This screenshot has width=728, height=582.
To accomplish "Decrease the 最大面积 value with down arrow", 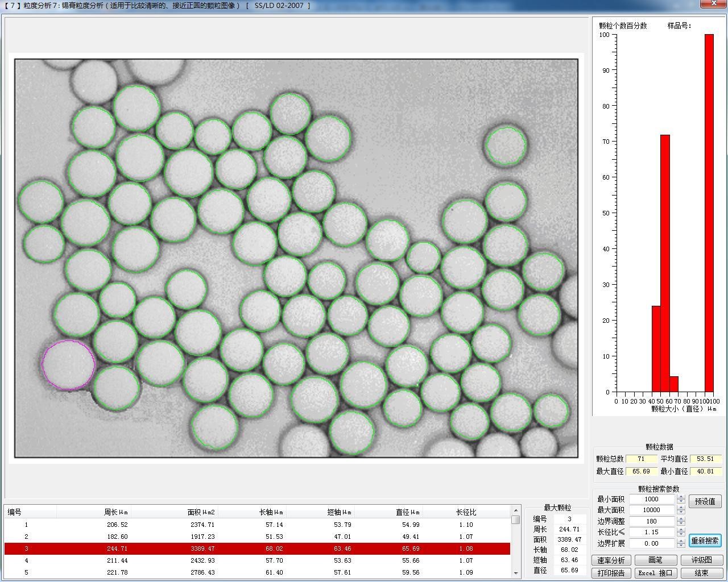I will tap(681, 513).
